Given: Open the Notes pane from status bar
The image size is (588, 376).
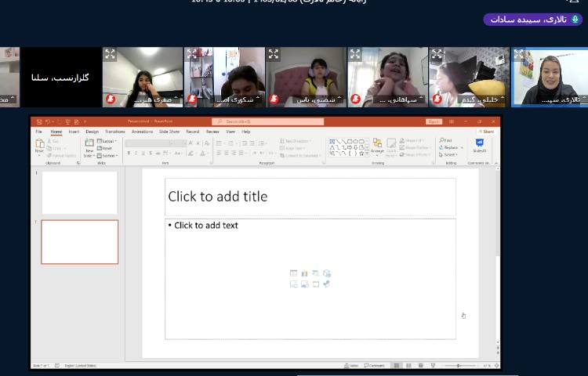Looking at the screenshot, I should point(351,366).
